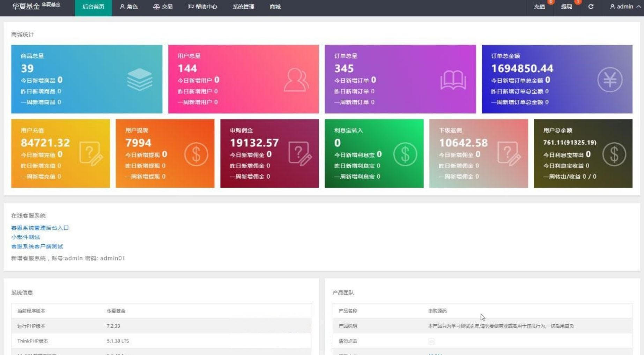Click the refresh icon in the top bar

591,7
